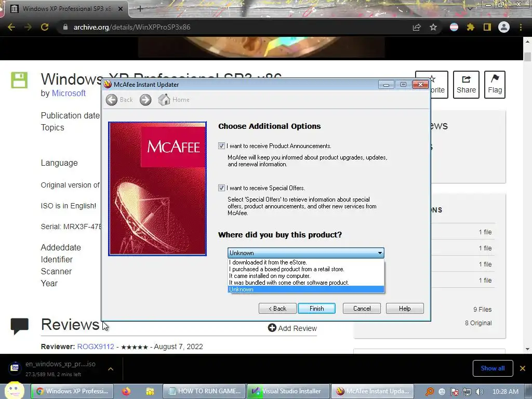
Task: Select 'I purchased a boxed product' option
Action: pyautogui.click(x=305, y=269)
